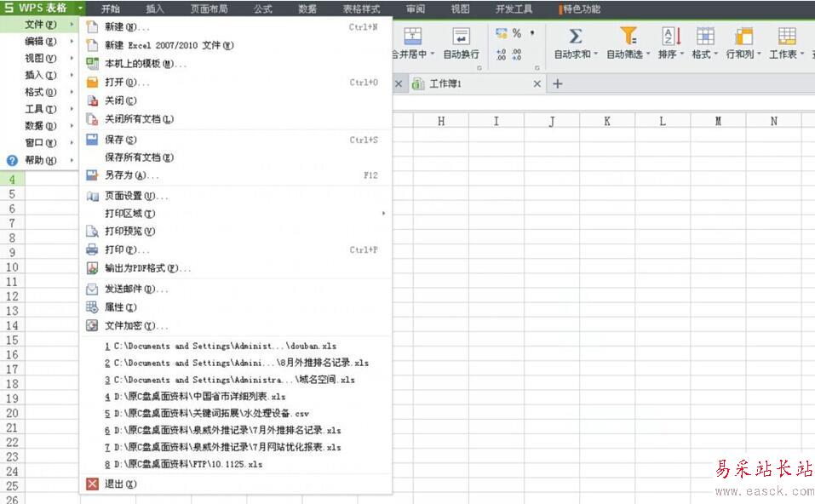This screenshot has height=504, width=815.
Task: Open the 合并居中 dropdown arrow
Action: 432,54
